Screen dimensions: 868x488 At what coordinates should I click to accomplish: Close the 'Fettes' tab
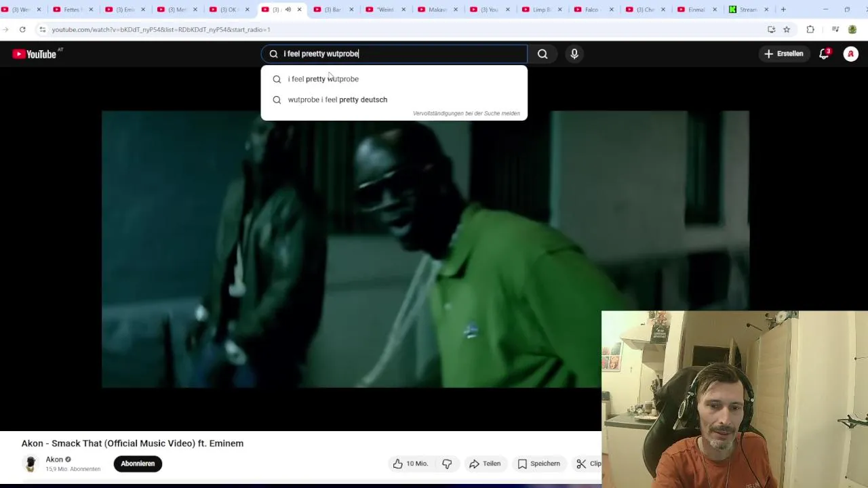91,9
